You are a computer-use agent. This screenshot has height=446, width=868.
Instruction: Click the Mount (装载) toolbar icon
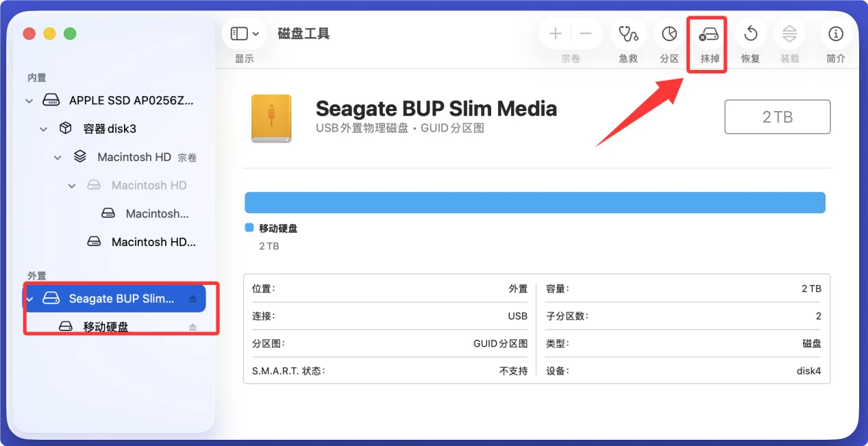[790, 34]
